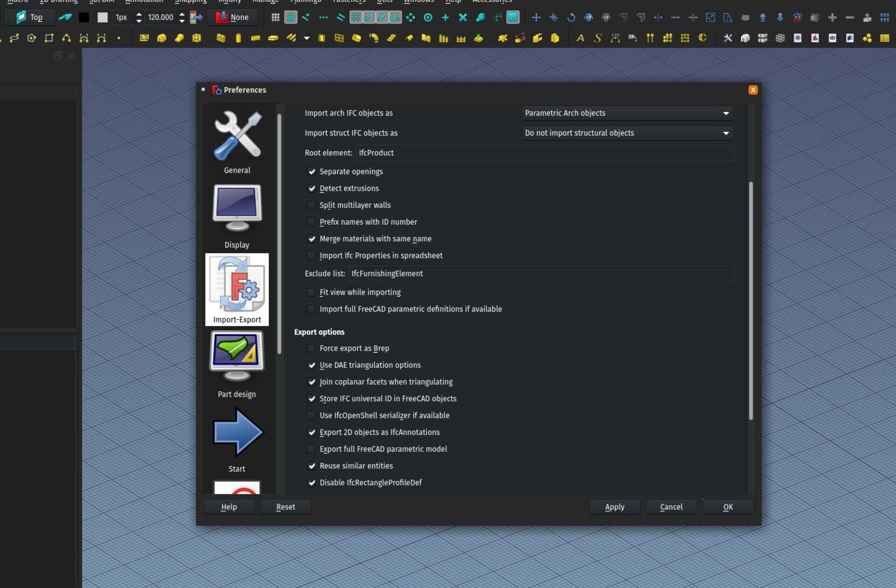Enable Import Ifc Properties in spreadsheet
The height and width of the screenshot is (588, 896).
312,255
